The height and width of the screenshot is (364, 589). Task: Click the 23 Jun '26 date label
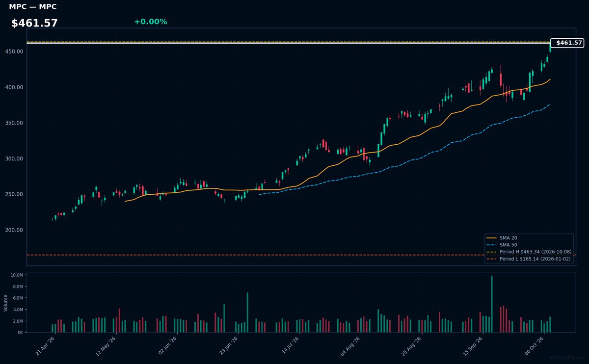point(228,346)
